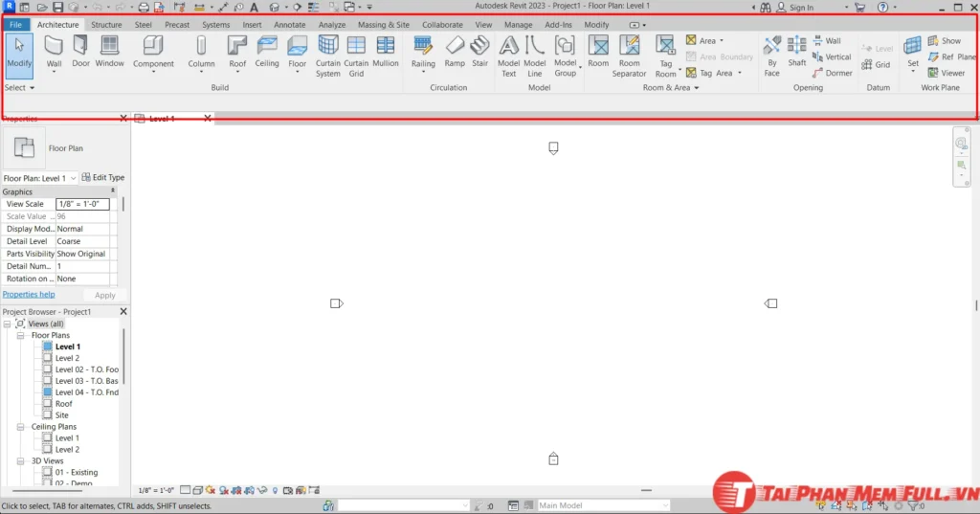Click the Apply button in Properties
This screenshot has width=980, height=514.
pyautogui.click(x=104, y=295)
